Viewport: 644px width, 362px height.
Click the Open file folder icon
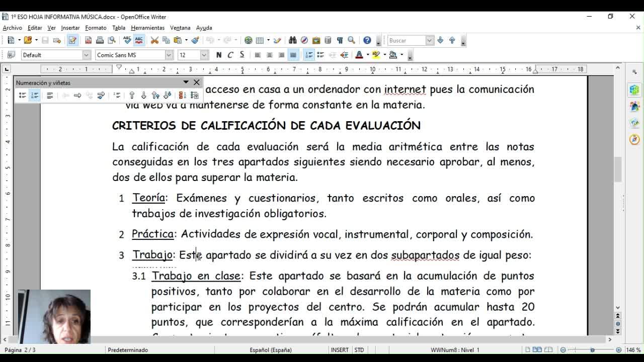28,40
